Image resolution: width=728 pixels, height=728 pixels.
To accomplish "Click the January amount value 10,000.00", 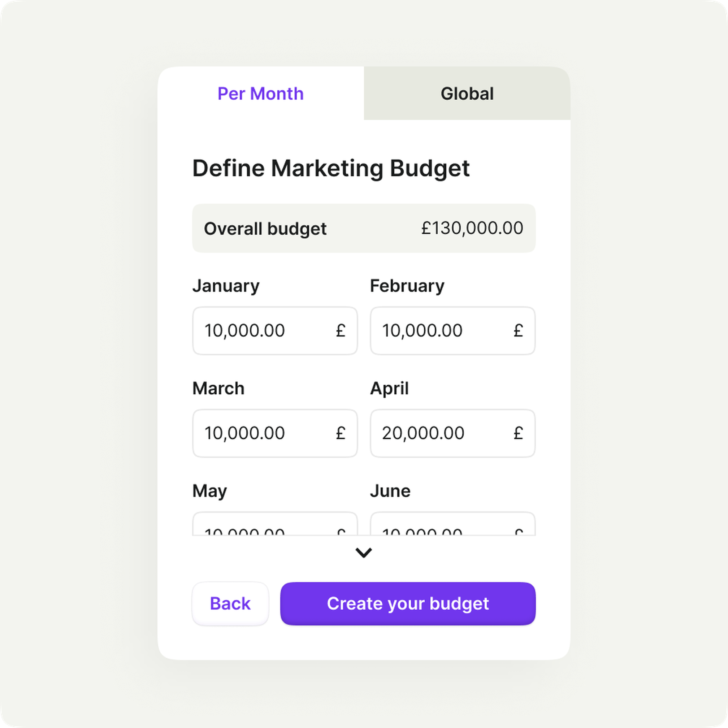I will pyautogui.click(x=244, y=330).
